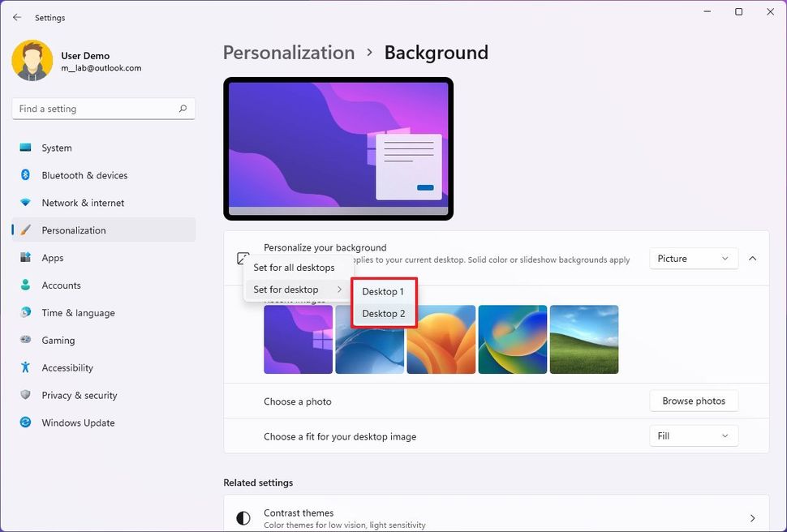This screenshot has width=787, height=532.
Task: Open Time & language settings
Action: pyautogui.click(x=78, y=313)
